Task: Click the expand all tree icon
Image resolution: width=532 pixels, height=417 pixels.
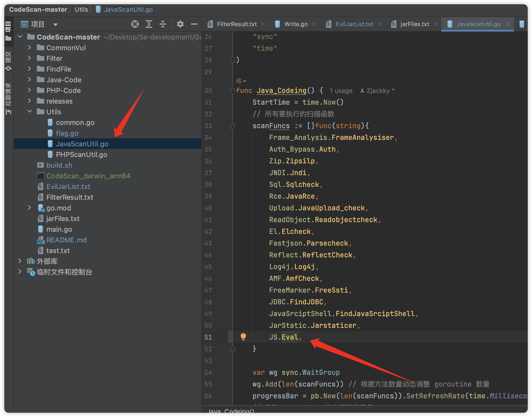Action: click(x=149, y=24)
